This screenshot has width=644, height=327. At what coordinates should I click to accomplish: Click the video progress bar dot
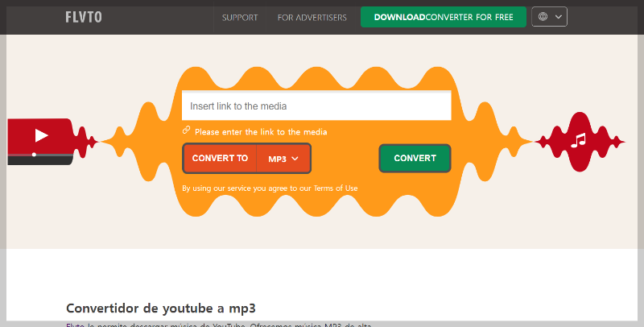click(x=34, y=155)
